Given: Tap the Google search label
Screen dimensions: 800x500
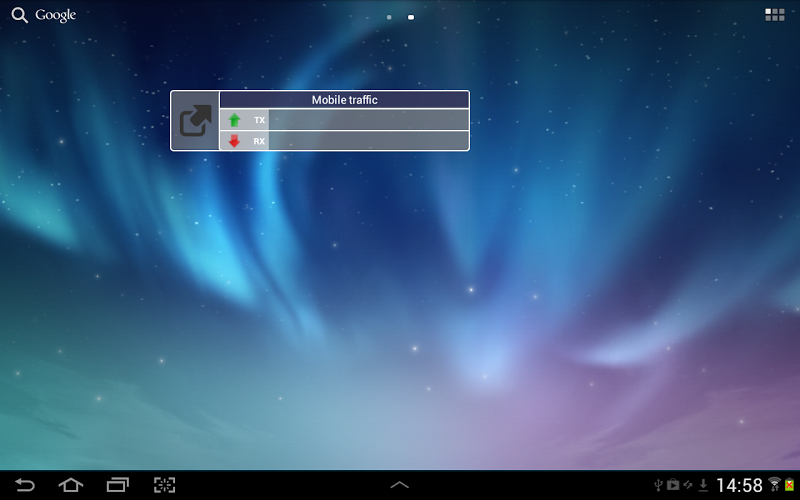Looking at the screenshot, I should point(56,15).
